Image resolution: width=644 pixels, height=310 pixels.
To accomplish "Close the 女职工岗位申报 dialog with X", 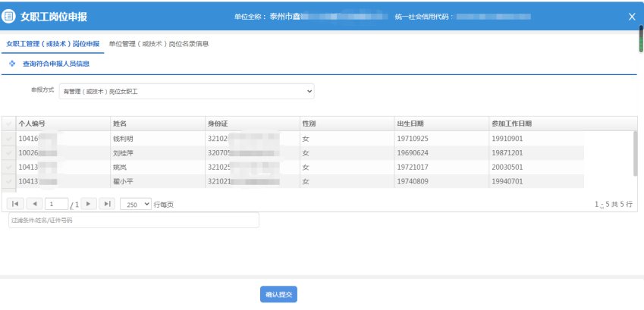I will (632, 16).
